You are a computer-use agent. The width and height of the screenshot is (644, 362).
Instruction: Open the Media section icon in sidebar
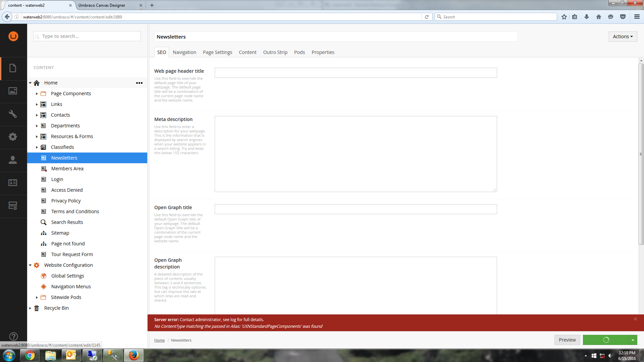coord(13,91)
